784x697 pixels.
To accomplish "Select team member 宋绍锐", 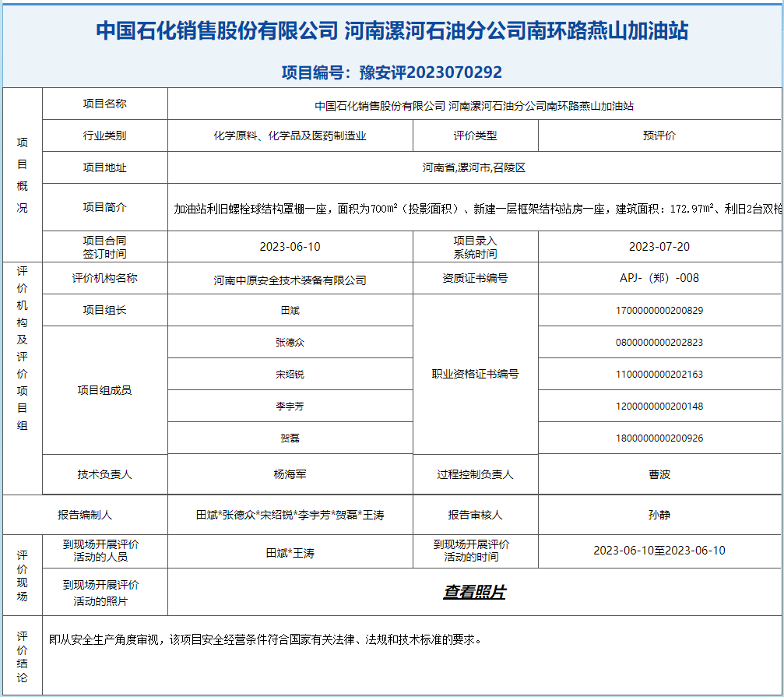I will (x=290, y=375).
